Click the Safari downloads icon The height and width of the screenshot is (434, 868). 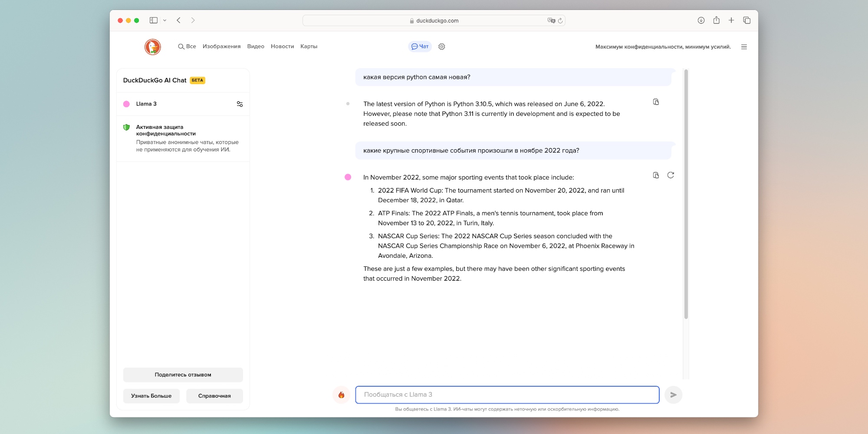[x=700, y=20]
